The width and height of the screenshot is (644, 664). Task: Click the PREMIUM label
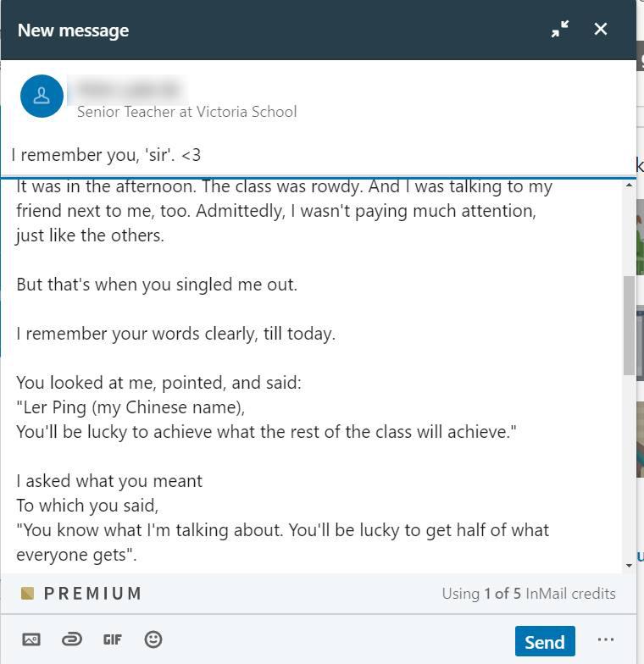pos(92,593)
